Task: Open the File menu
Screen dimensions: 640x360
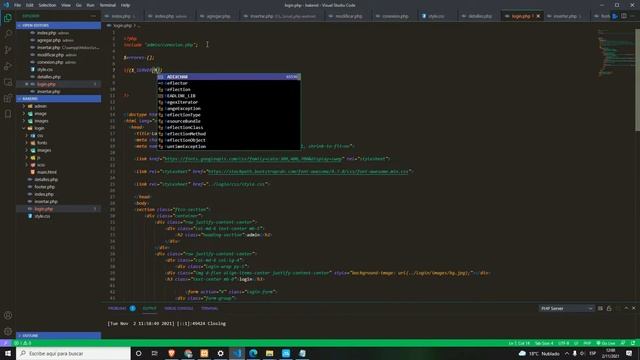Action: coord(17,5)
